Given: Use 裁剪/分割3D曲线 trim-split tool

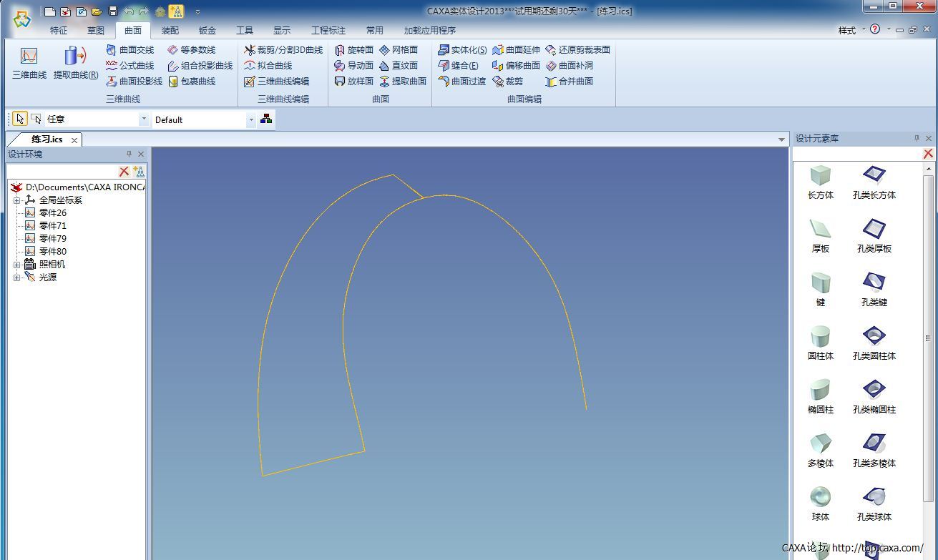Looking at the screenshot, I should [283, 50].
